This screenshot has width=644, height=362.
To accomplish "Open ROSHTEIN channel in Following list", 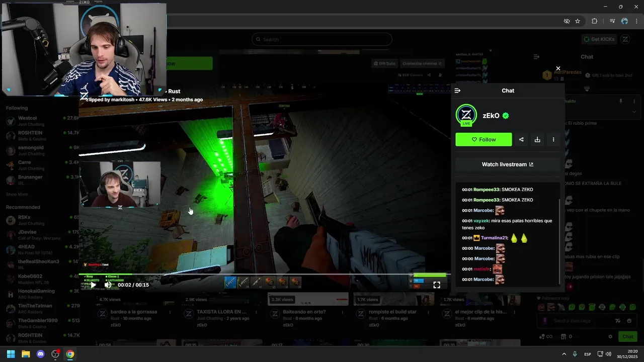I will (39, 136).
